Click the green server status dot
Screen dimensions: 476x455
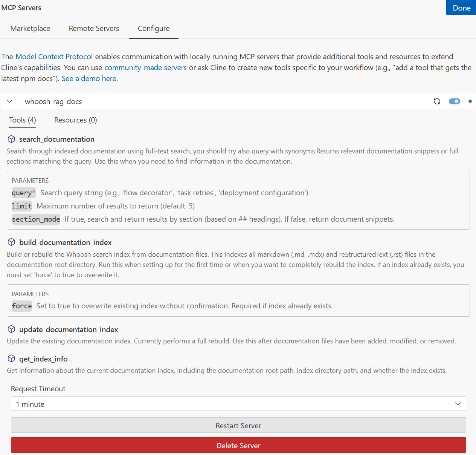470,101
